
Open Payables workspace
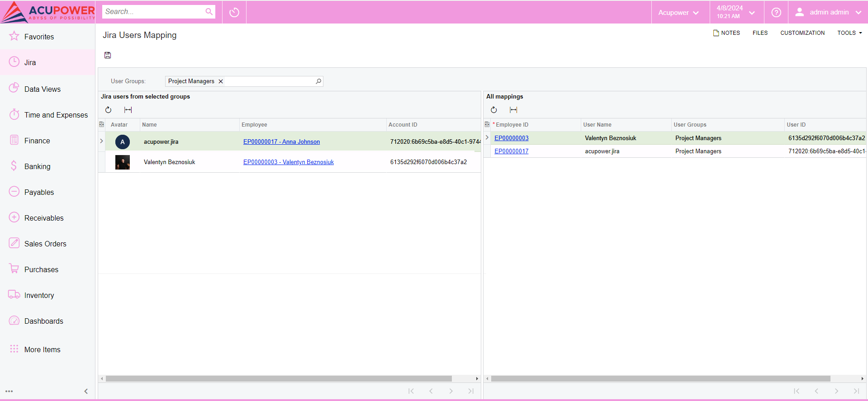47,192
